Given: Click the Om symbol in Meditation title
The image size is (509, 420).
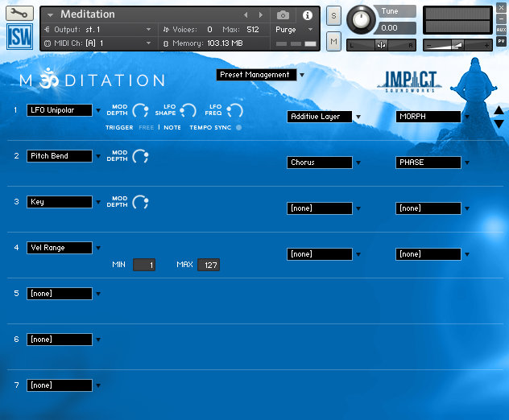Looking at the screenshot, I should [49, 78].
